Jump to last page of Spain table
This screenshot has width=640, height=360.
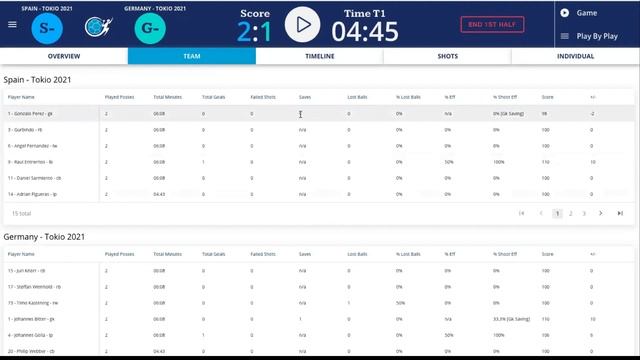tap(620, 213)
